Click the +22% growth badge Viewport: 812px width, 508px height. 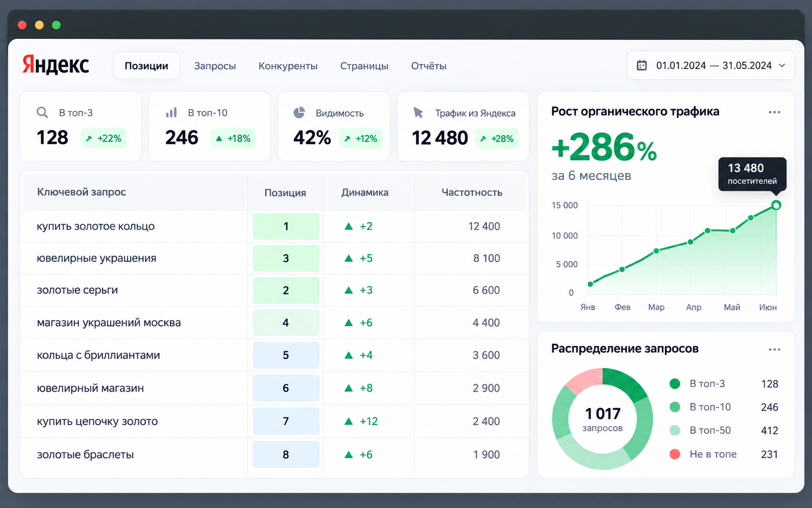103,138
